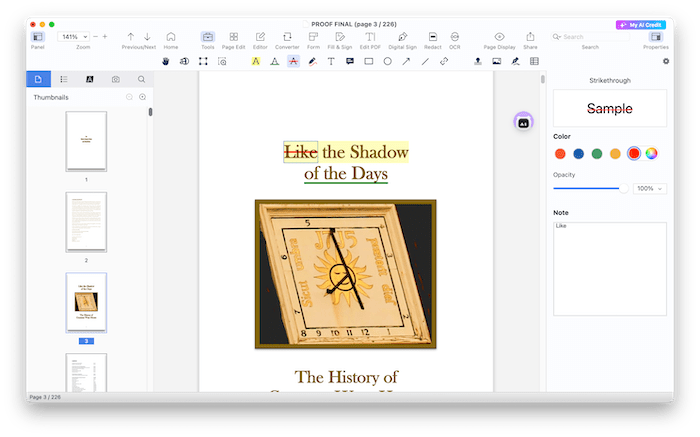Open Edit PDF mode
The image size is (700, 437).
[370, 40]
